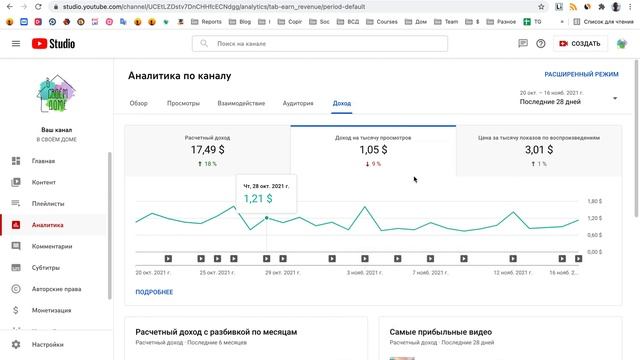Click the YouTube Studio logo
The image size is (640, 360).
[x=53, y=44]
